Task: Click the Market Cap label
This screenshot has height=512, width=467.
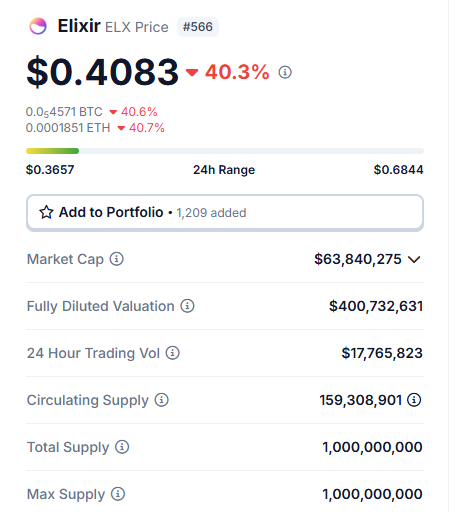Action: coord(65,259)
